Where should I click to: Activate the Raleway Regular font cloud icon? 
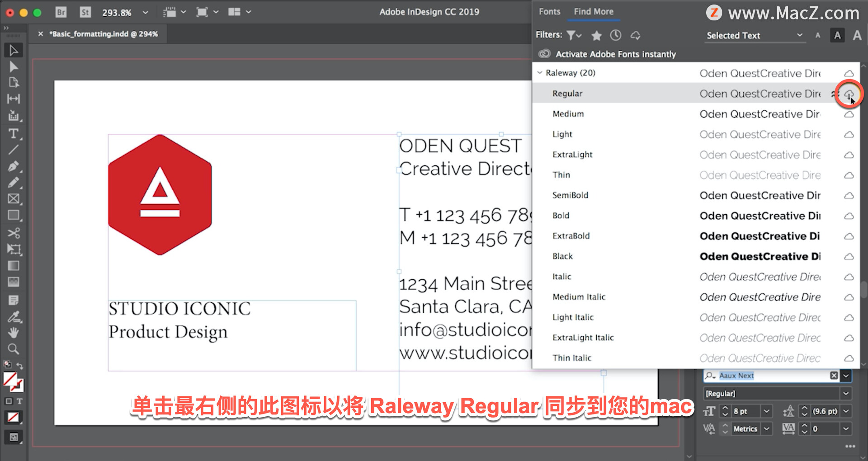(849, 94)
